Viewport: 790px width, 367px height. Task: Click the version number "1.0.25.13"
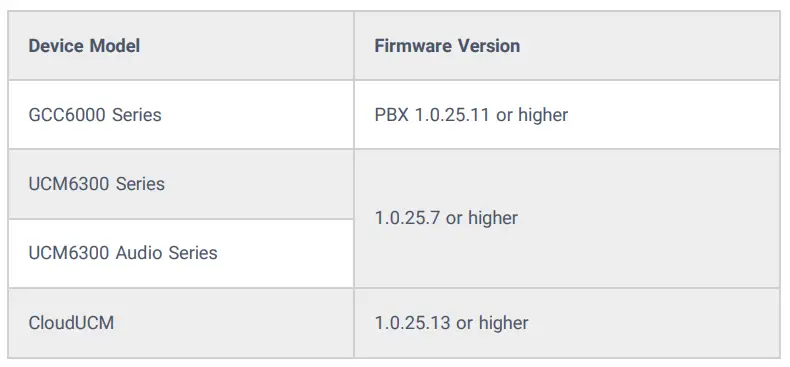click(x=413, y=323)
